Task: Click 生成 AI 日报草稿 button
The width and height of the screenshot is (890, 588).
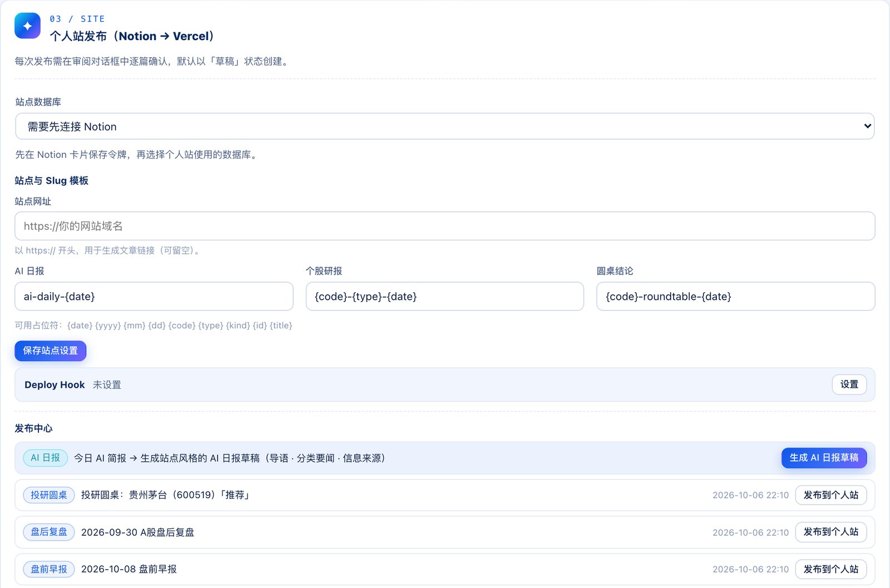Action: [x=824, y=458]
